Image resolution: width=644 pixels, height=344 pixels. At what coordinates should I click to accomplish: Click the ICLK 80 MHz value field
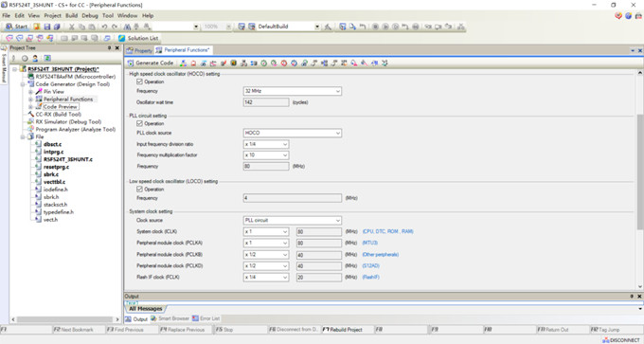tap(319, 232)
